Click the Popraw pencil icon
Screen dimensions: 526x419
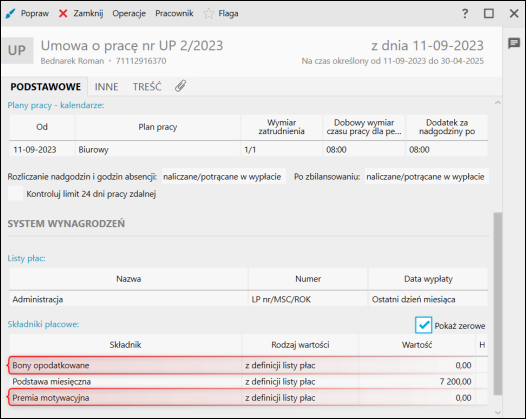(11, 13)
